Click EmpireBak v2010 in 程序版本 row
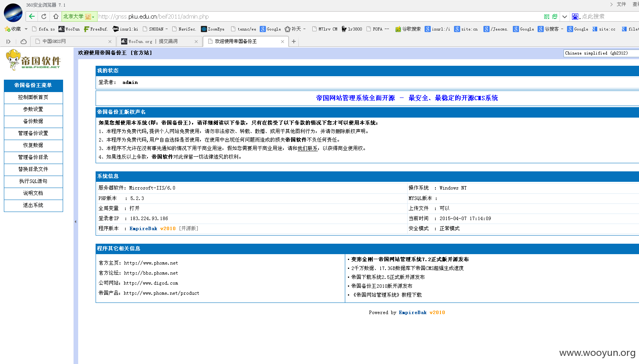 [152, 229]
